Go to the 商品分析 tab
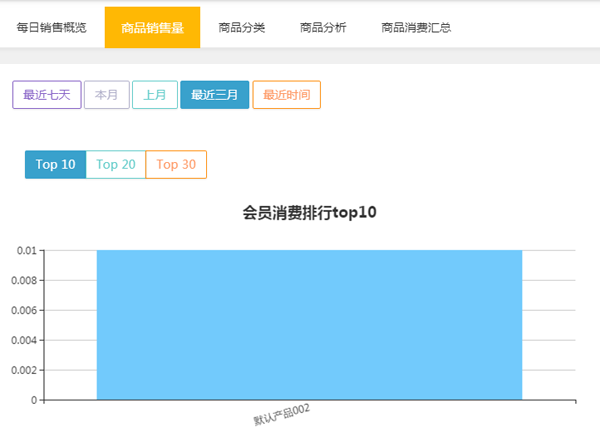This screenshot has height=433, width=600. click(323, 28)
